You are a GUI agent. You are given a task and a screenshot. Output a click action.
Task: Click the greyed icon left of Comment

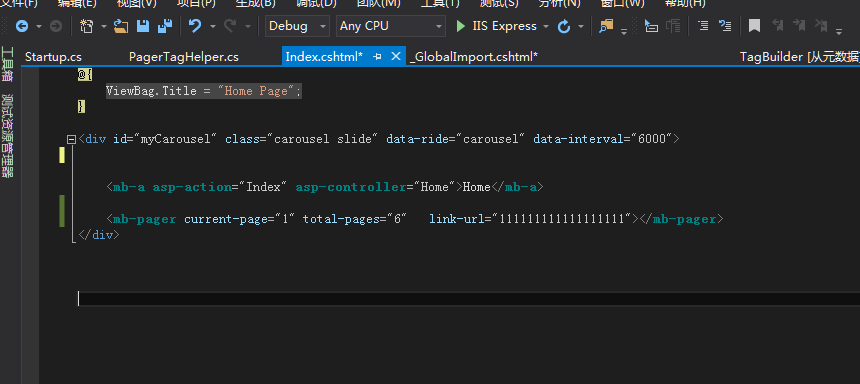click(x=673, y=26)
